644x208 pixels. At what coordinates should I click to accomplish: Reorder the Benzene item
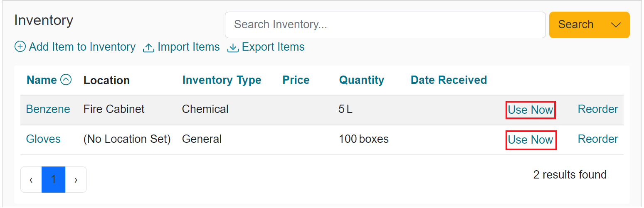[x=598, y=109]
